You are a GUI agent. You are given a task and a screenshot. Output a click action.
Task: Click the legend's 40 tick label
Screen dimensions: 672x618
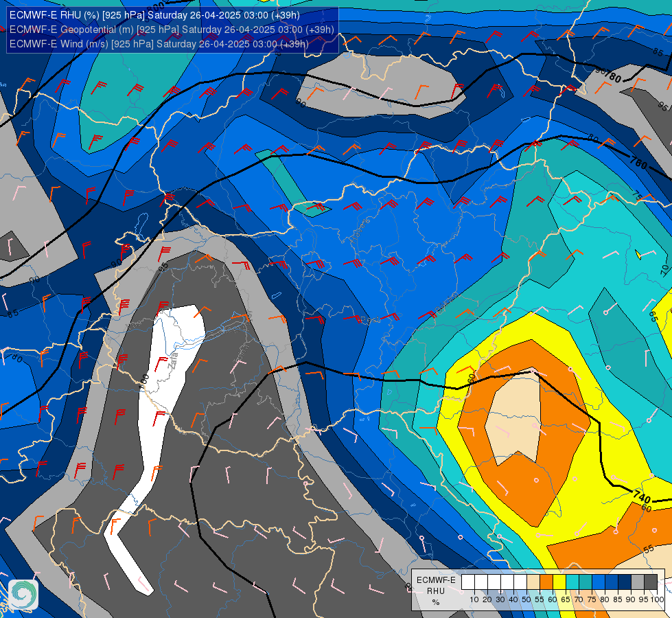tap(513, 599)
